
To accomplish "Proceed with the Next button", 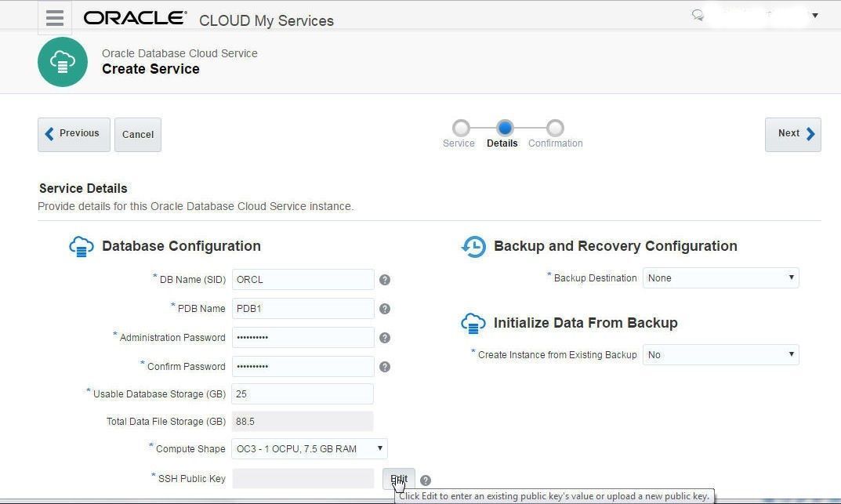I will [792, 135].
